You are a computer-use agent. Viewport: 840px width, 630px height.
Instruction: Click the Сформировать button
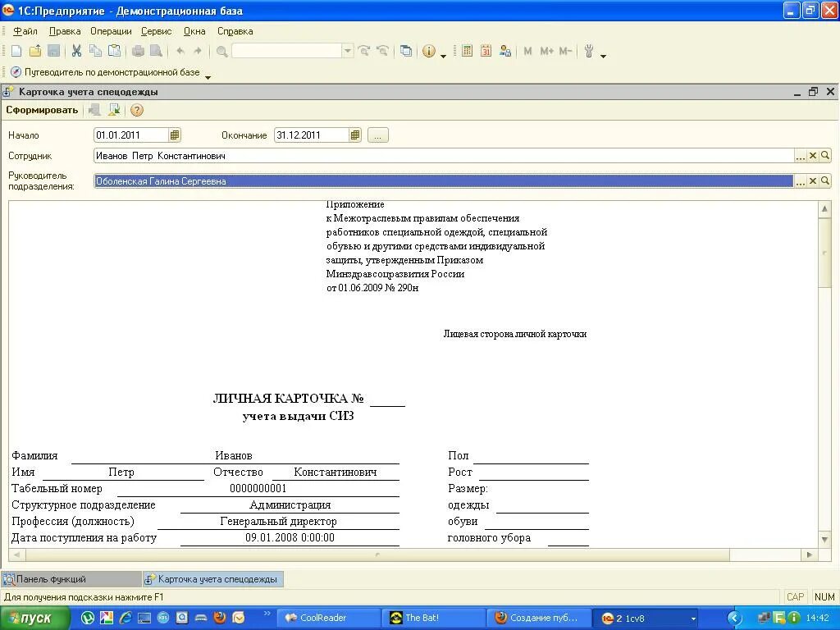(x=42, y=110)
